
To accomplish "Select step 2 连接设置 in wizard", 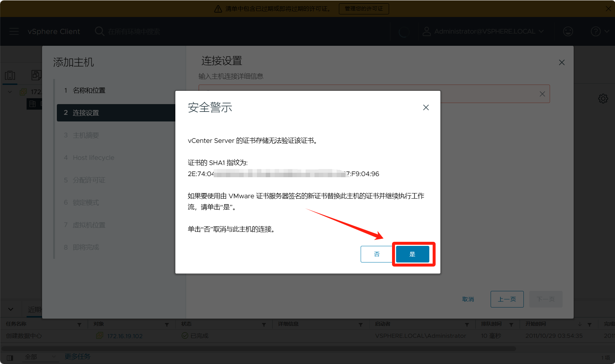I will tap(86, 113).
